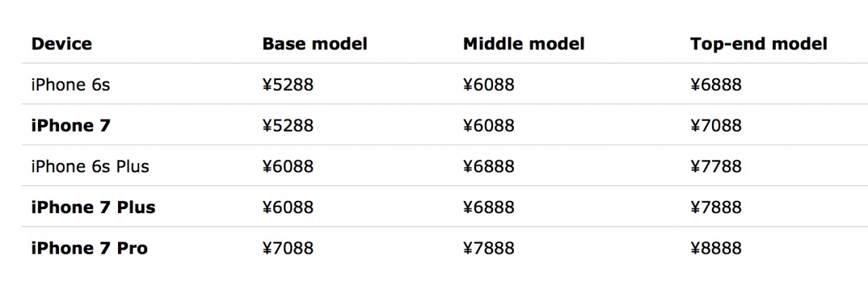Click the Base model column header

(x=315, y=44)
